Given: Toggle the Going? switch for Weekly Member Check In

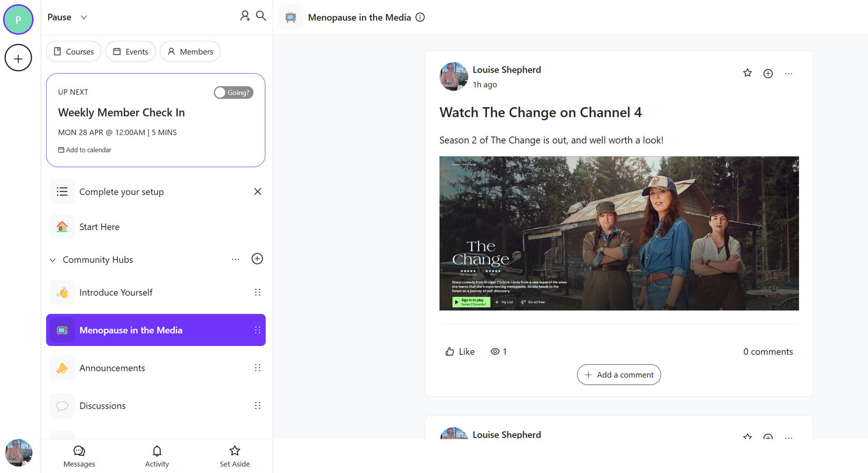Looking at the screenshot, I should click(x=234, y=92).
